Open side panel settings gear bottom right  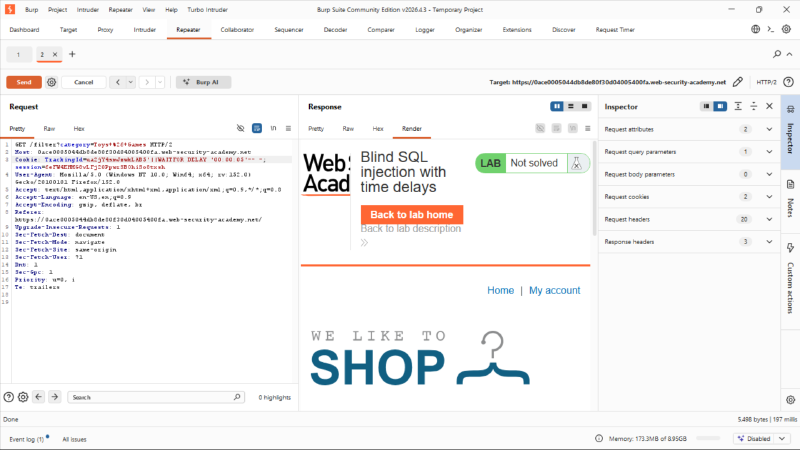(x=790, y=399)
